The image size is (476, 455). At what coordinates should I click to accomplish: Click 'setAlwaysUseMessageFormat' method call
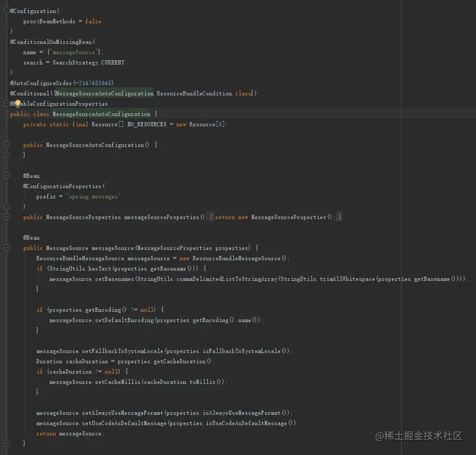pyautogui.click(x=123, y=413)
